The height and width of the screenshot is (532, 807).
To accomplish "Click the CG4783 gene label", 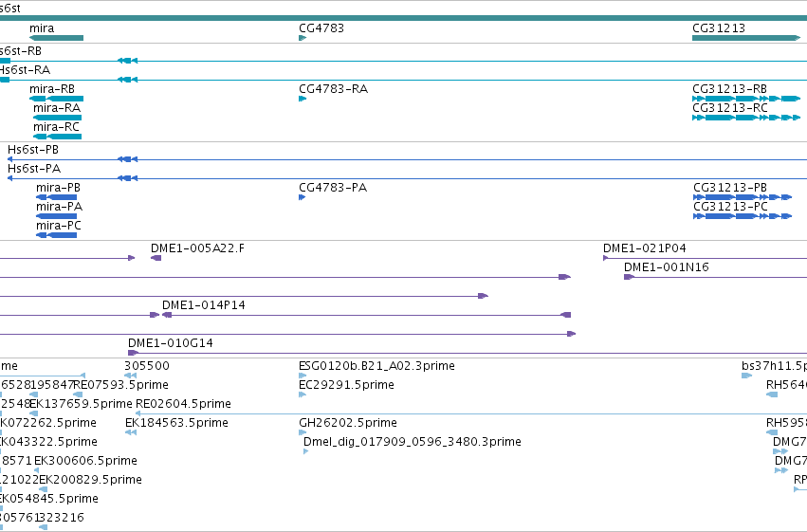I will (321, 28).
